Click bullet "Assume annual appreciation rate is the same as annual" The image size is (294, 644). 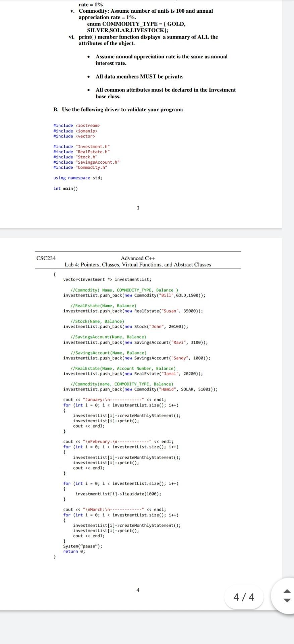click(162, 57)
